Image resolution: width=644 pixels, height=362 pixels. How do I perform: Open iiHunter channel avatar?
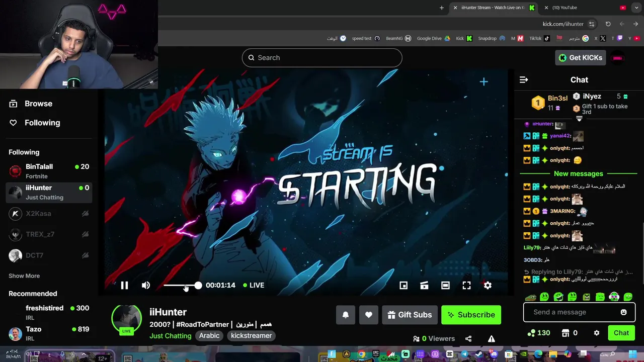coord(126,319)
